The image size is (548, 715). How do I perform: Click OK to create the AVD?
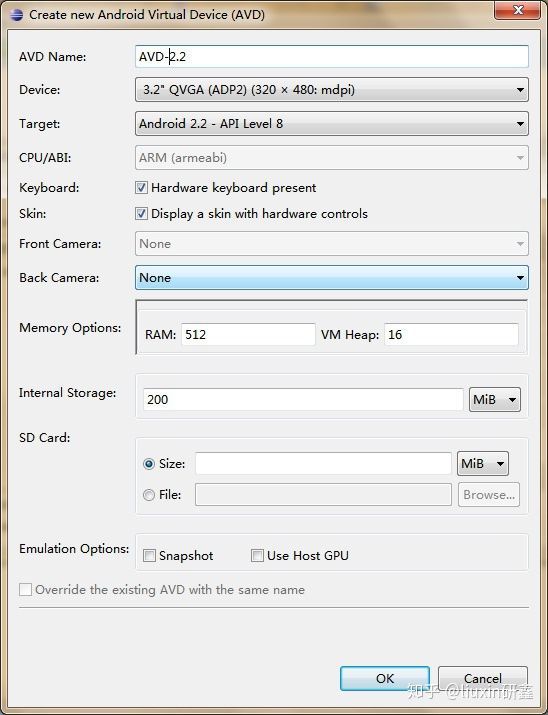[385, 679]
